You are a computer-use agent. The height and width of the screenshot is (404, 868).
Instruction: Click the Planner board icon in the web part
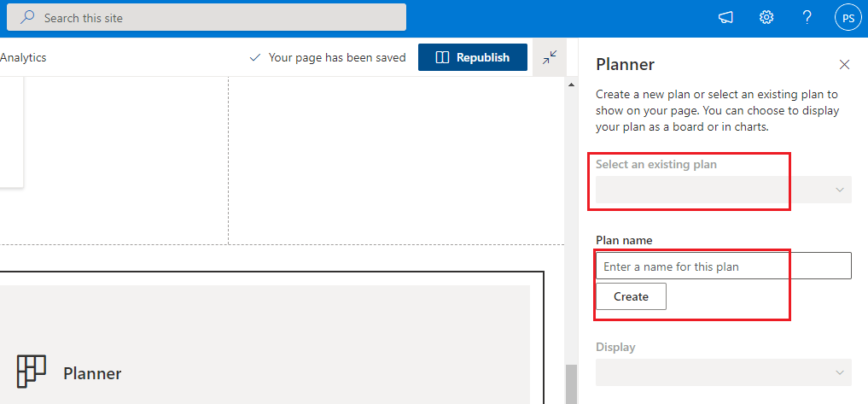(32, 372)
